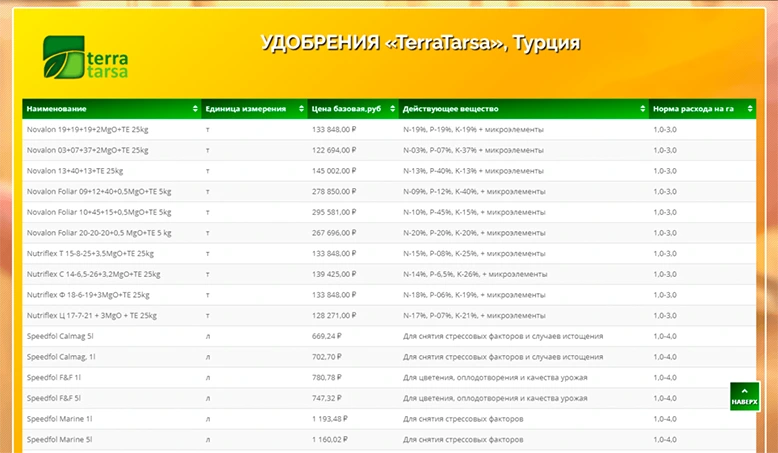Viewport: 778px width, 453px height.
Task: Click price 1 160,02 ₽
Action: (x=329, y=440)
